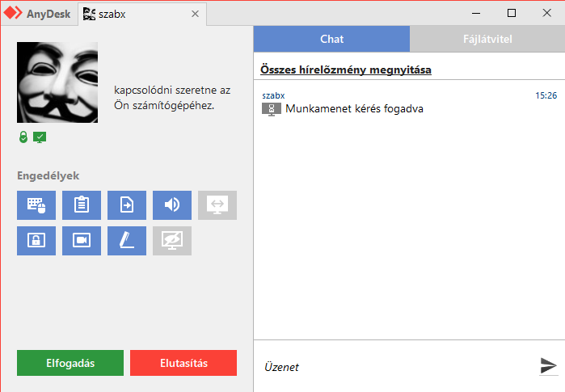Click the AnyDesk red logo icon

[x=13, y=13]
